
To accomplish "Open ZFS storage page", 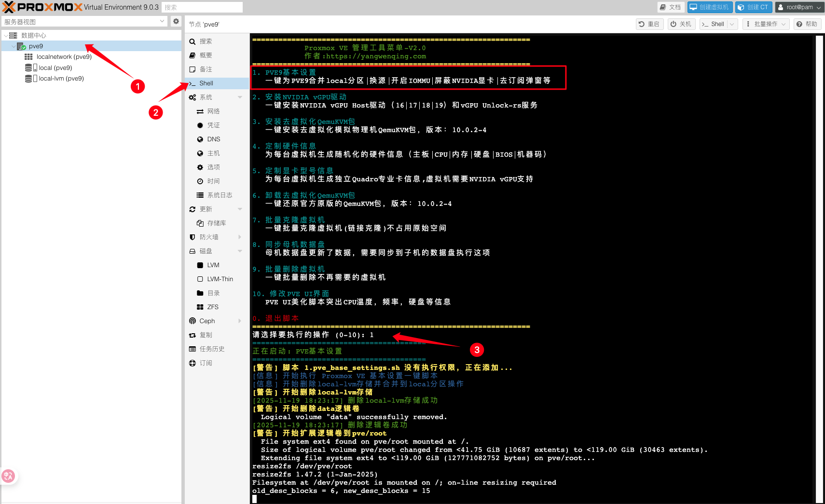I will (x=212, y=307).
